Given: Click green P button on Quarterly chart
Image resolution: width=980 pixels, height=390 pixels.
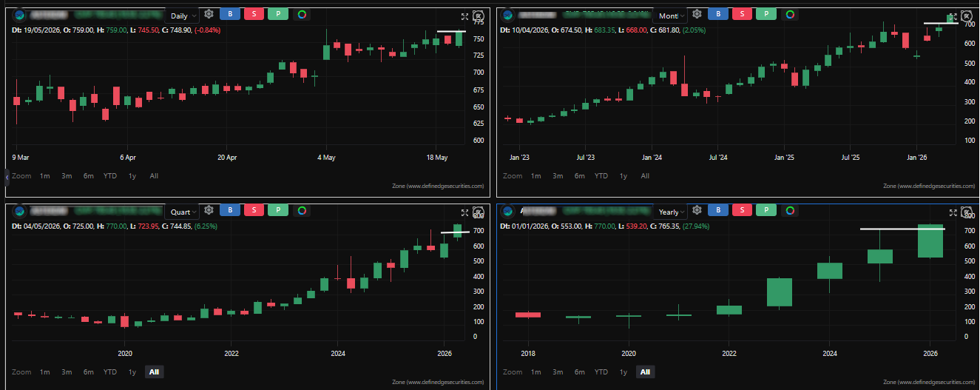Looking at the screenshot, I should pyautogui.click(x=278, y=211).
